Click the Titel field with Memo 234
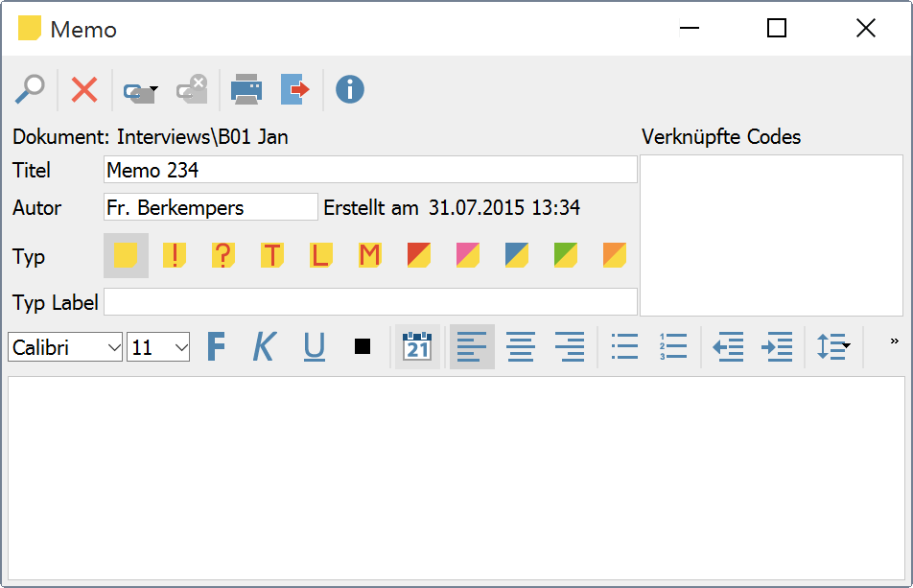This screenshot has height=588, width=913. click(x=370, y=170)
